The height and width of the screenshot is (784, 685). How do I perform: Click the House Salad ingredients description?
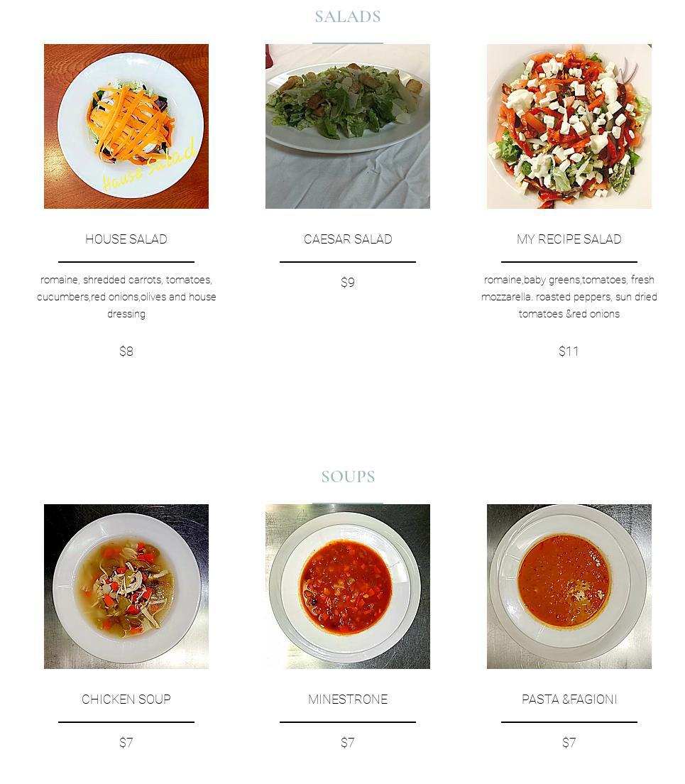pyautogui.click(x=126, y=297)
